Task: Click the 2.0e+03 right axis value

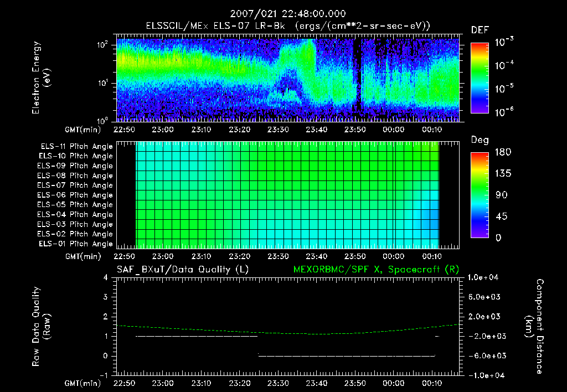Action: coord(484,316)
